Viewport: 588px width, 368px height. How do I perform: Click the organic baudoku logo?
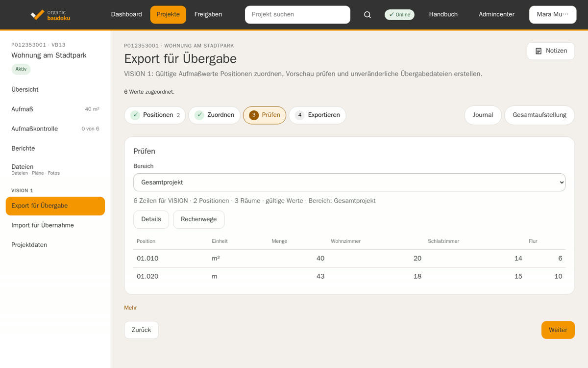tap(50, 15)
